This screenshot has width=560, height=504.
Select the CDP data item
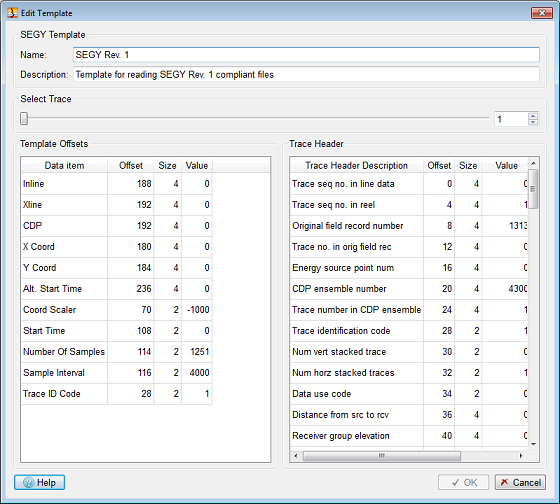coord(116,226)
